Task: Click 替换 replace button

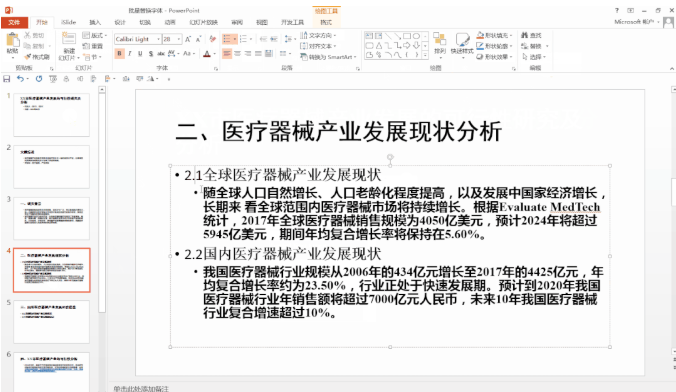Action: [x=535, y=46]
